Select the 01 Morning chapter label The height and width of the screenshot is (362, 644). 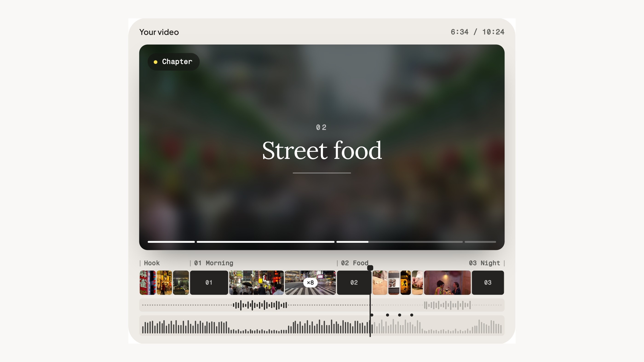213,263
